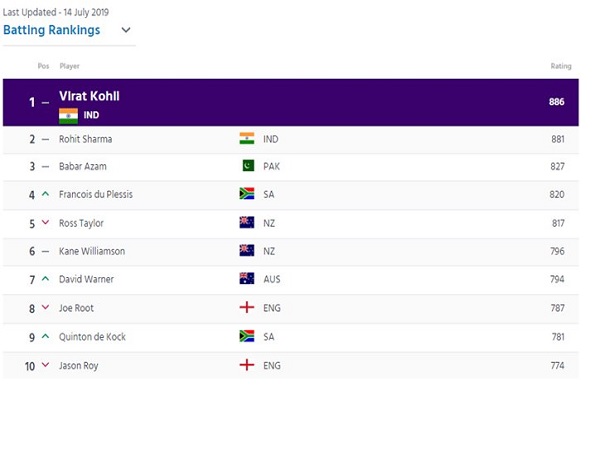Viewport: 600px width, 450px height.
Task: Click red down arrow beside Jason Roy
Action: coord(45,365)
